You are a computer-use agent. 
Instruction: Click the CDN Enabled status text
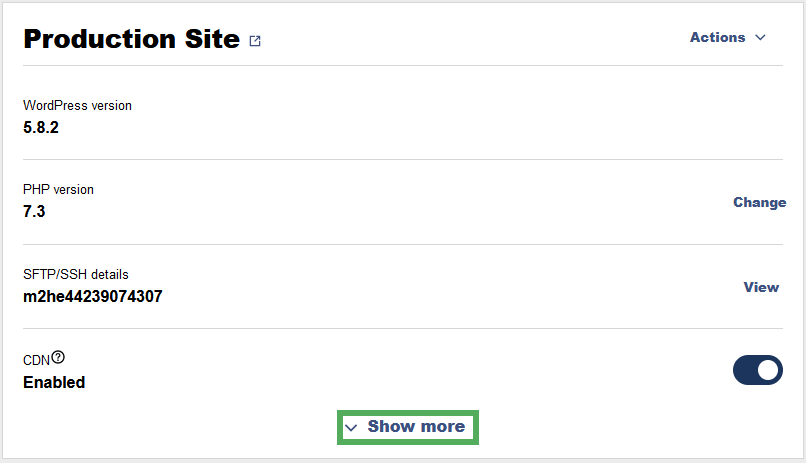click(x=54, y=382)
